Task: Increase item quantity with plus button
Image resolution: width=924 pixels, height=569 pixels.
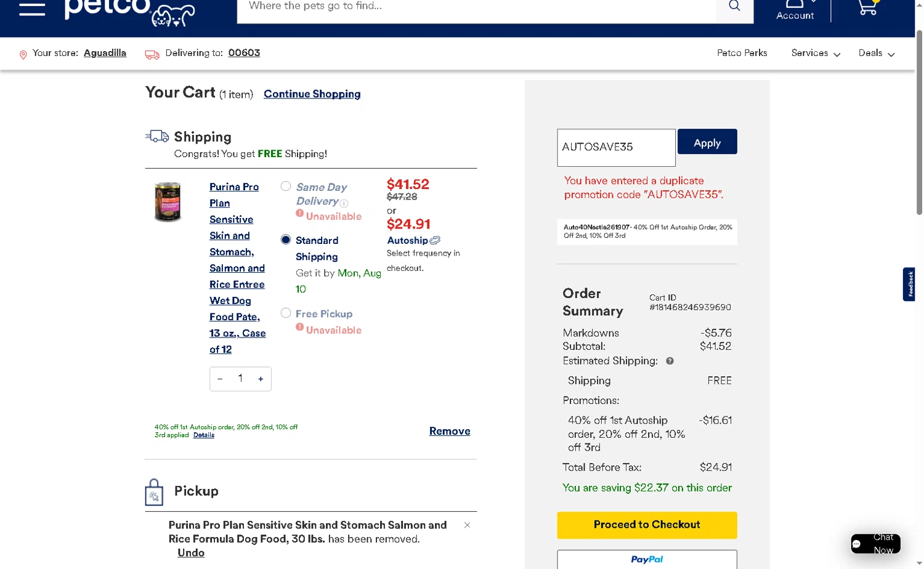Action: [261, 379]
